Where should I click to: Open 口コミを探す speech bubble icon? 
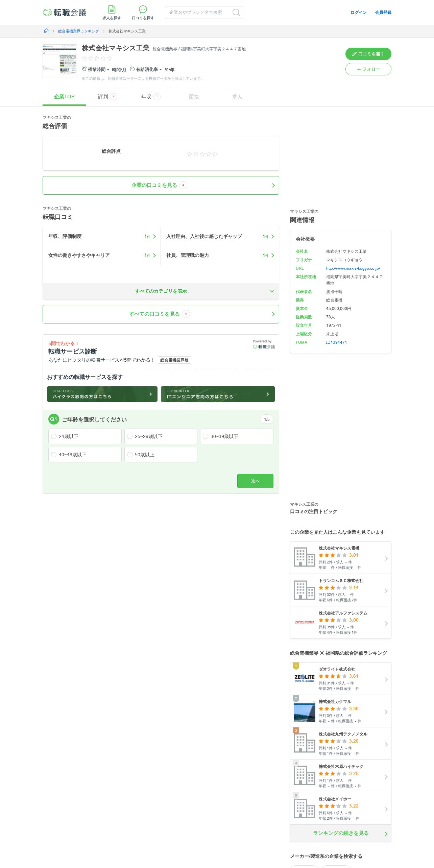[143, 9]
